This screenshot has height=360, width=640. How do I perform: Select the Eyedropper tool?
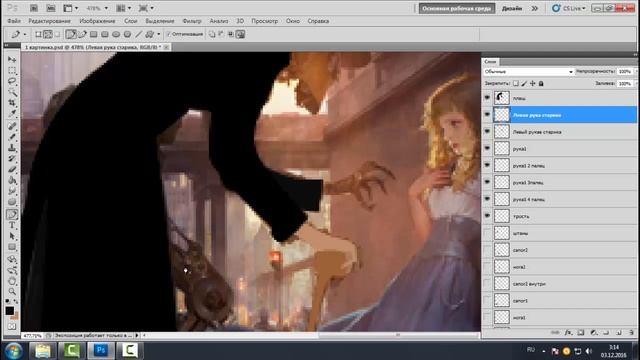[x=12, y=114]
